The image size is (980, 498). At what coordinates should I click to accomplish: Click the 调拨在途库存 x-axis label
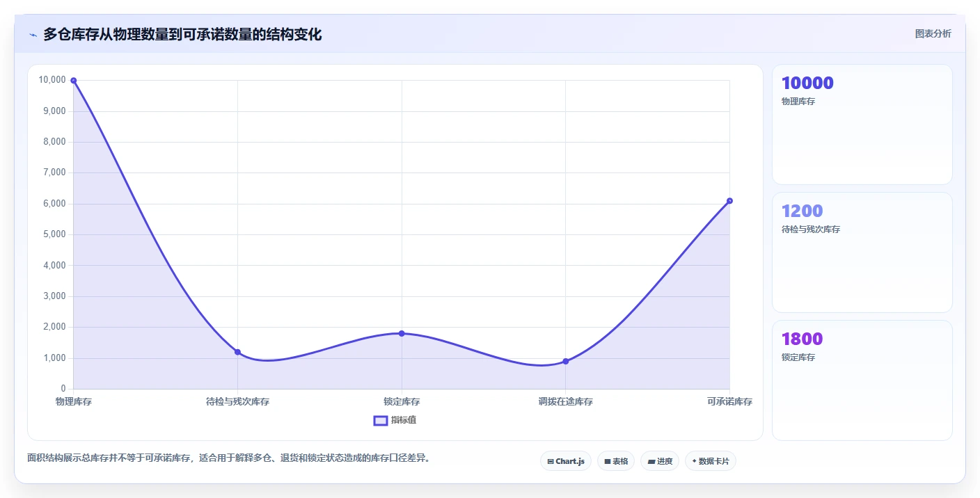(566, 401)
